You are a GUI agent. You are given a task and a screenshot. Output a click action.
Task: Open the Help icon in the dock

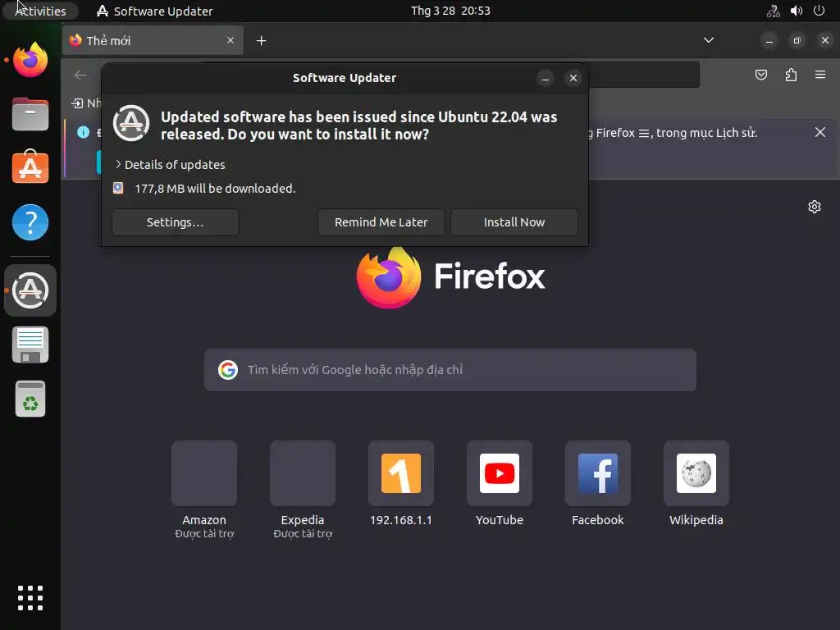pos(30,221)
